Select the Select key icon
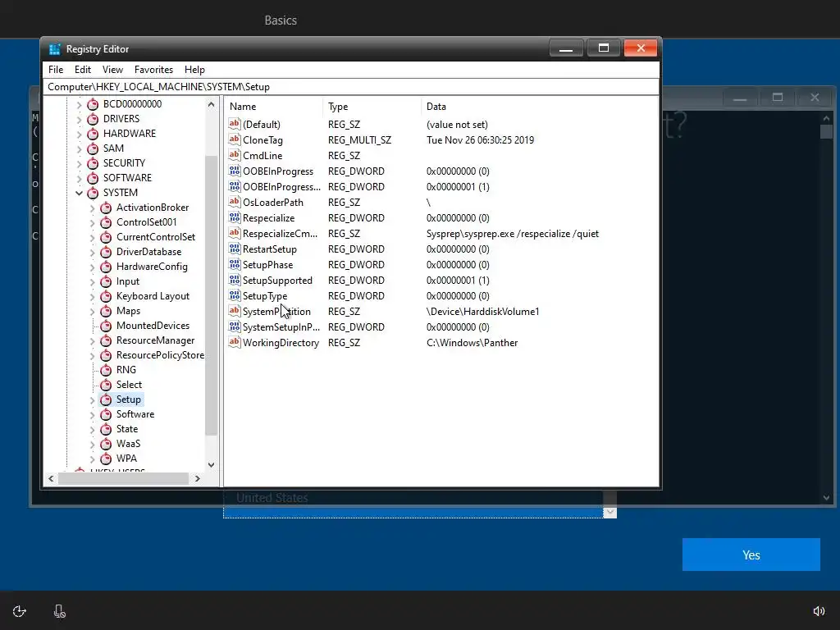The image size is (840, 630). (x=106, y=385)
